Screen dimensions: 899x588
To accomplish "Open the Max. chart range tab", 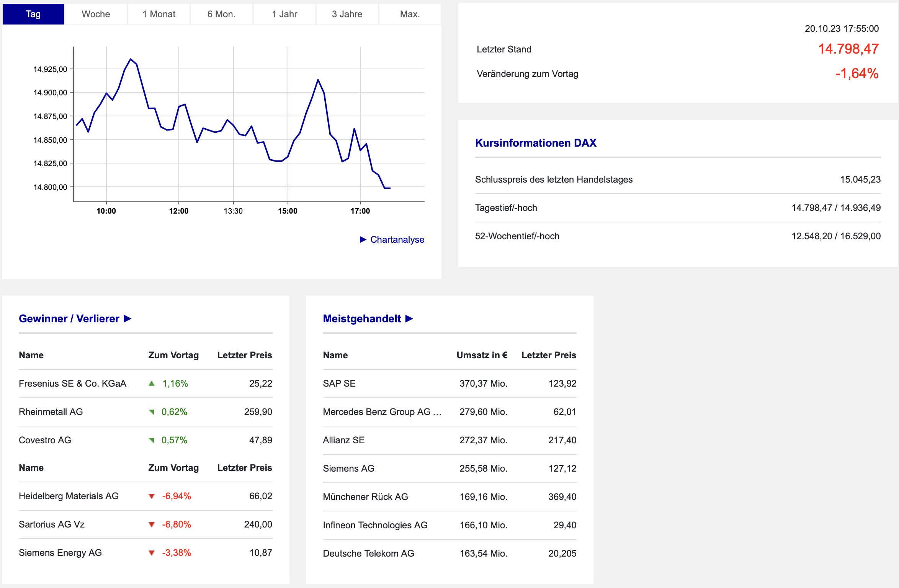I will point(410,14).
